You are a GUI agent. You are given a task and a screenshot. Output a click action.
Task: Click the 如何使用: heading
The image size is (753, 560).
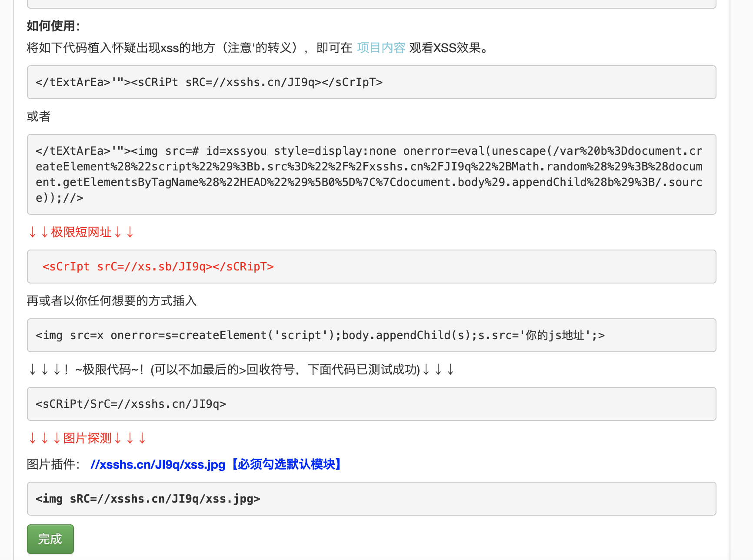point(54,26)
